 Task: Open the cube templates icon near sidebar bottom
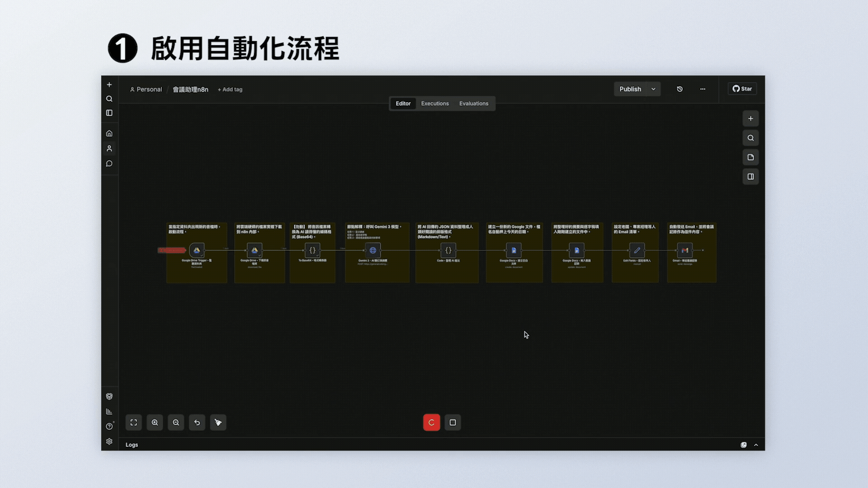coord(109,396)
